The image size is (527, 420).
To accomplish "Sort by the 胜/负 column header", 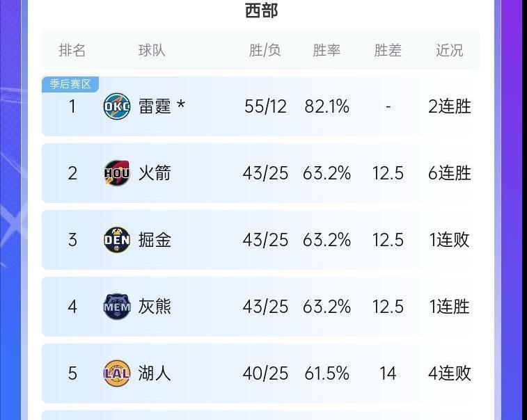I will click(265, 51).
